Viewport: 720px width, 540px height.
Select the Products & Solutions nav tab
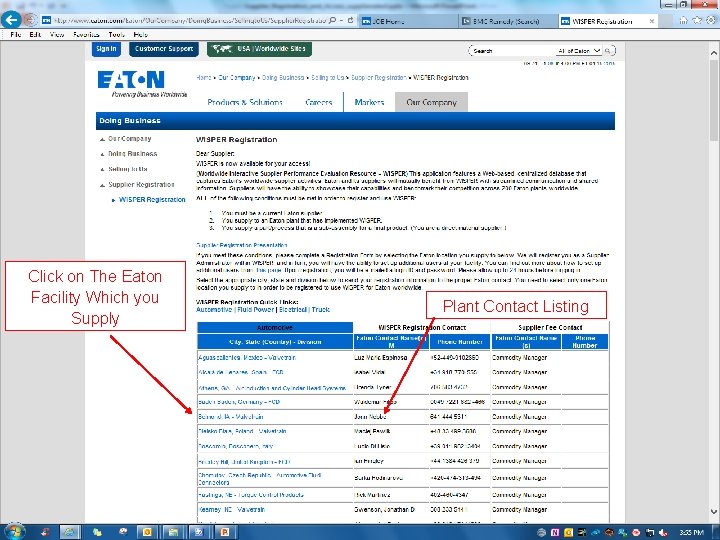point(245,102)
